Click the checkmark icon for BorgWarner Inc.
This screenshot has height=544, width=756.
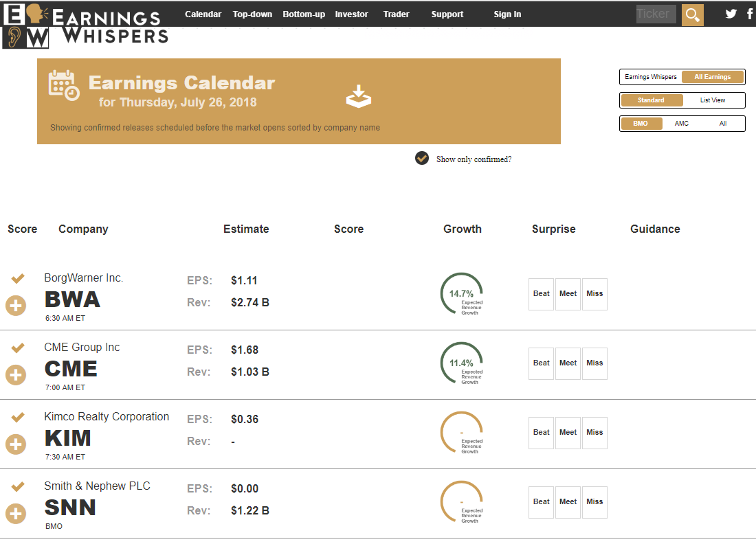[18, 278]
